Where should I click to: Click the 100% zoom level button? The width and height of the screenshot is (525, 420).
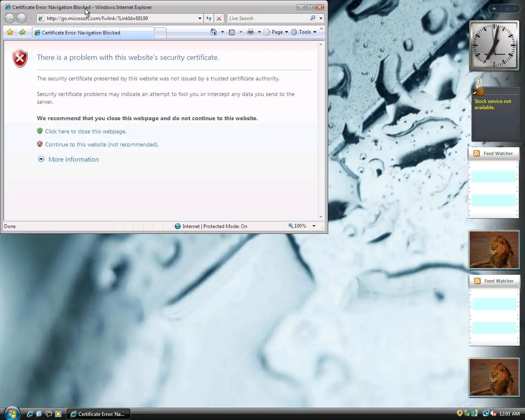pos(297,226)
